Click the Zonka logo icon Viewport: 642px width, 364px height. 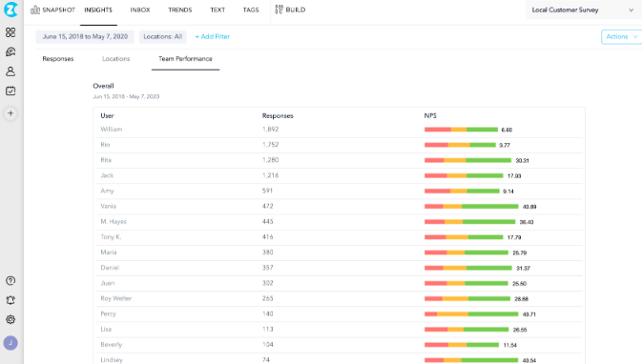pos(10,10)
